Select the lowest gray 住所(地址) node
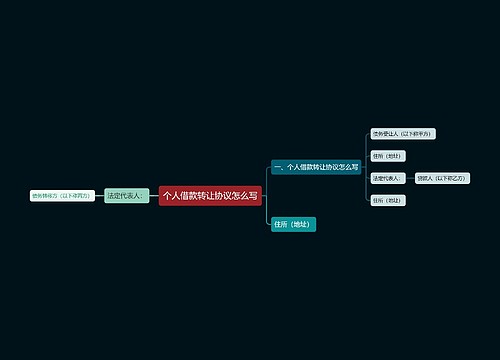This screenshot has width=500, height=360. point(388,200)
